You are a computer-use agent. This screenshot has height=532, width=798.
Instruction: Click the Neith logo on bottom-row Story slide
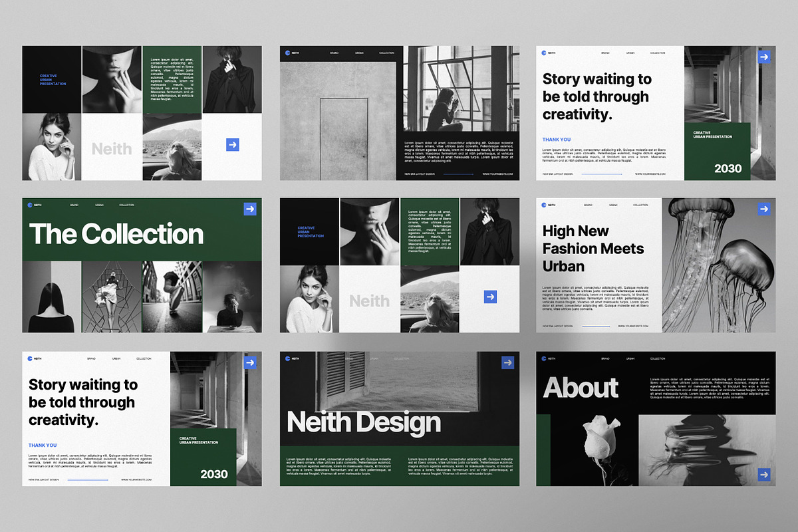30,358
